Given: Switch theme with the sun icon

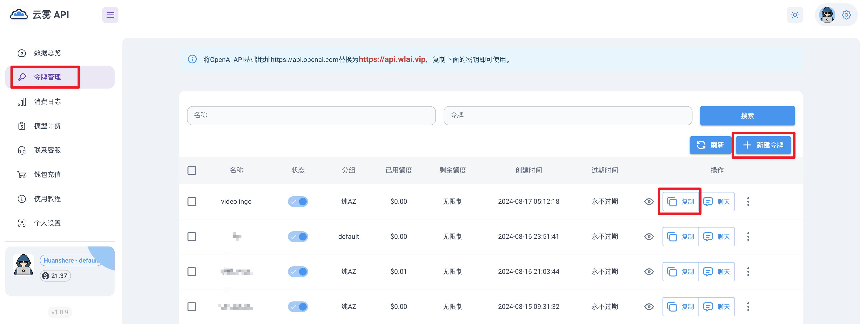Looking at the screenshot, I should 795,15.
